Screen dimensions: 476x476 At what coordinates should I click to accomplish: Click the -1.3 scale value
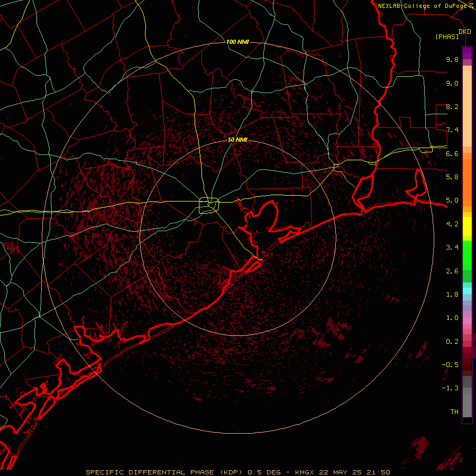(x=450, y=388)
